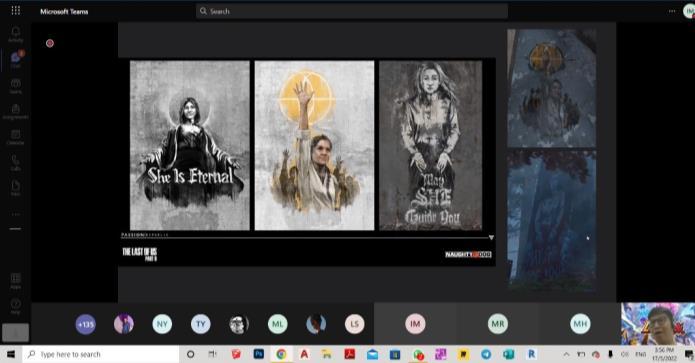Click the Naughty Dog logo on slide
695x363 pixels.
468,254
